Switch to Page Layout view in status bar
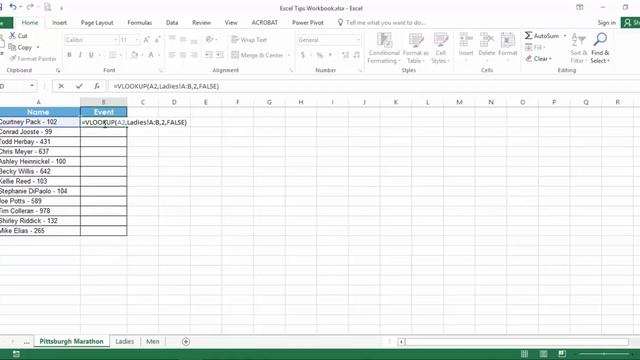 (x=543, y=353)
